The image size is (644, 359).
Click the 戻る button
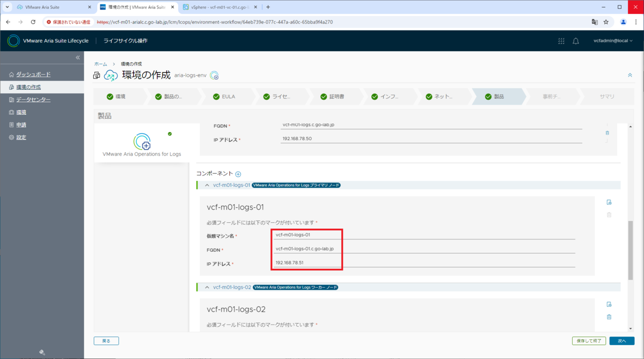(x=106, y=341)
